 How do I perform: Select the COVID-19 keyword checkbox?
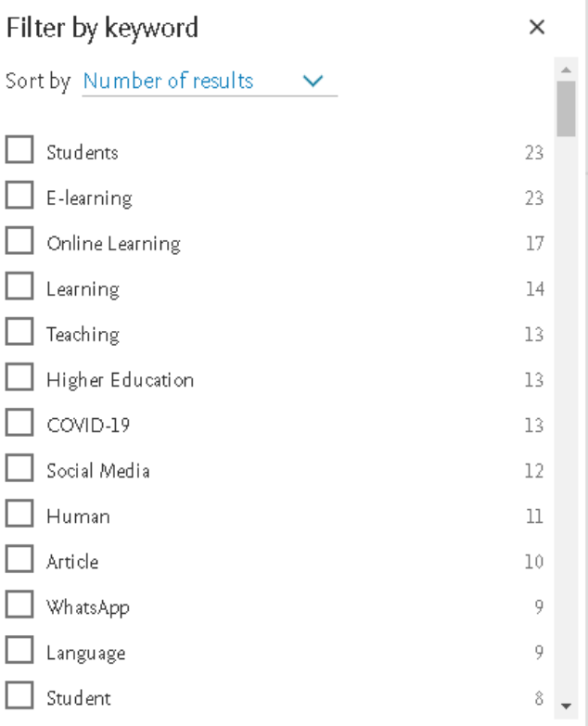click(19, 424)
